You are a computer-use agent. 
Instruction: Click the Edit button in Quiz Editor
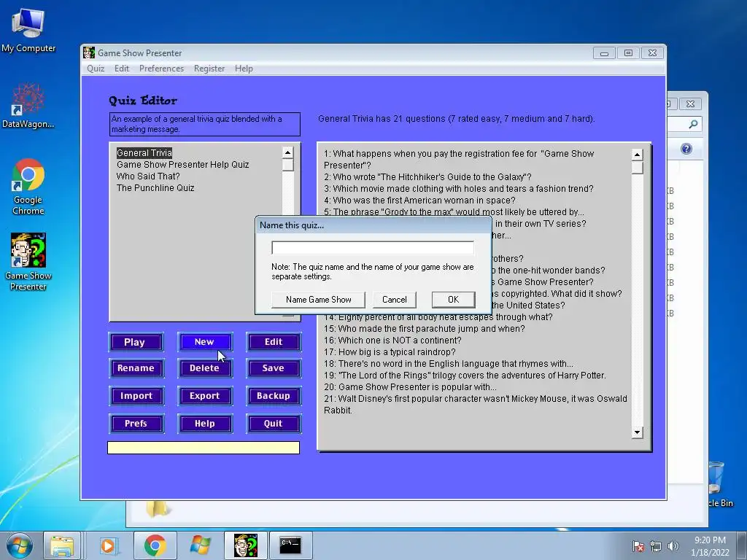pyautogui.click(x=274, y=342)
